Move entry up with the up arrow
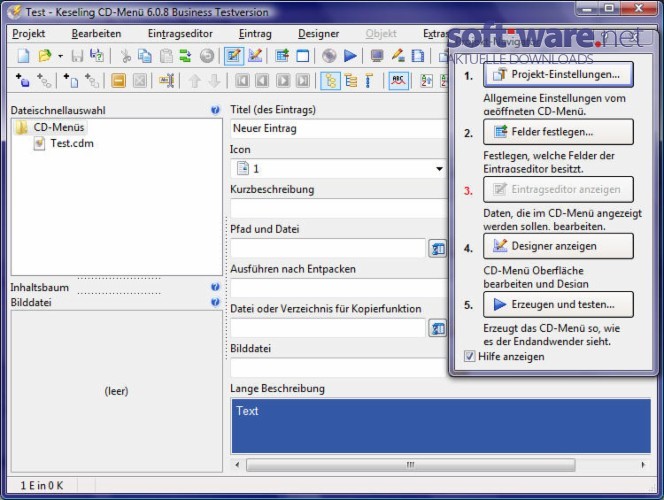The image size is (664, 500). (x=194, y=80)
